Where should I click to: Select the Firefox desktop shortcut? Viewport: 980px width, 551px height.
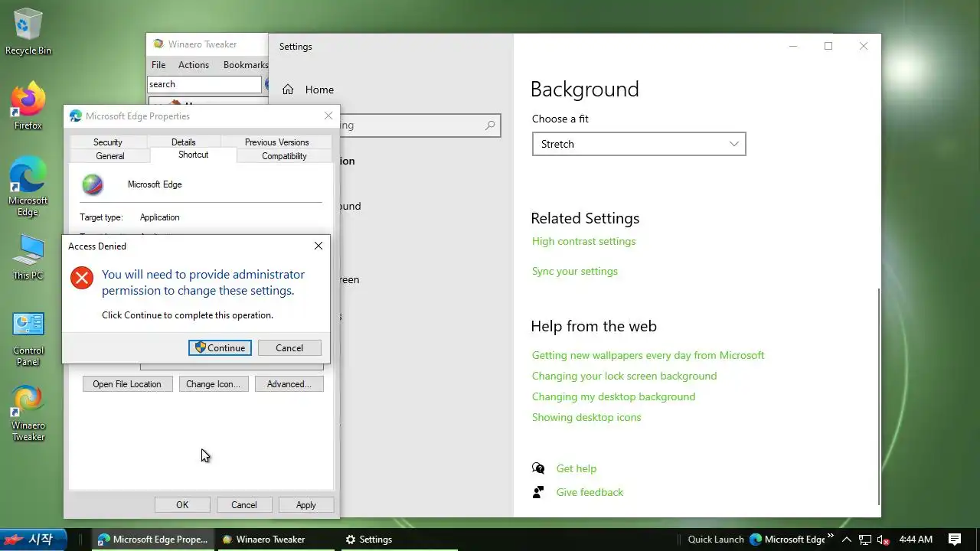click(28, 106)
